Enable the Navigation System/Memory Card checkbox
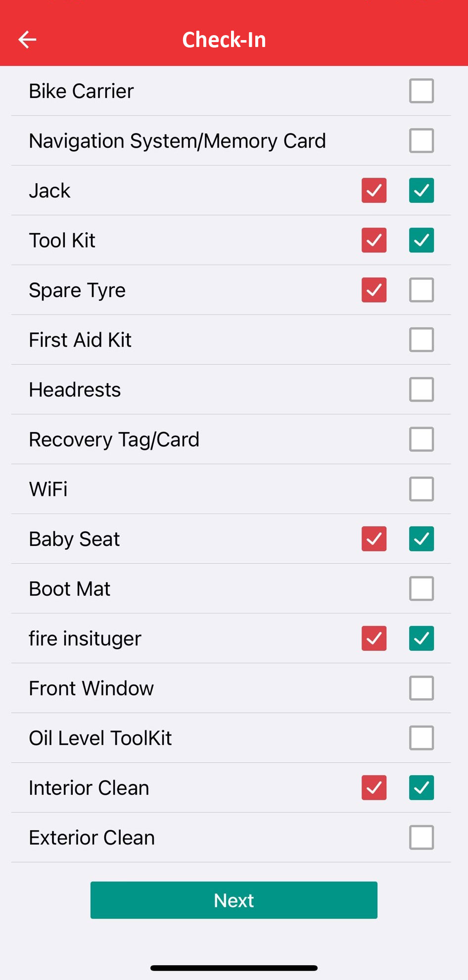 tap(421, 141)
